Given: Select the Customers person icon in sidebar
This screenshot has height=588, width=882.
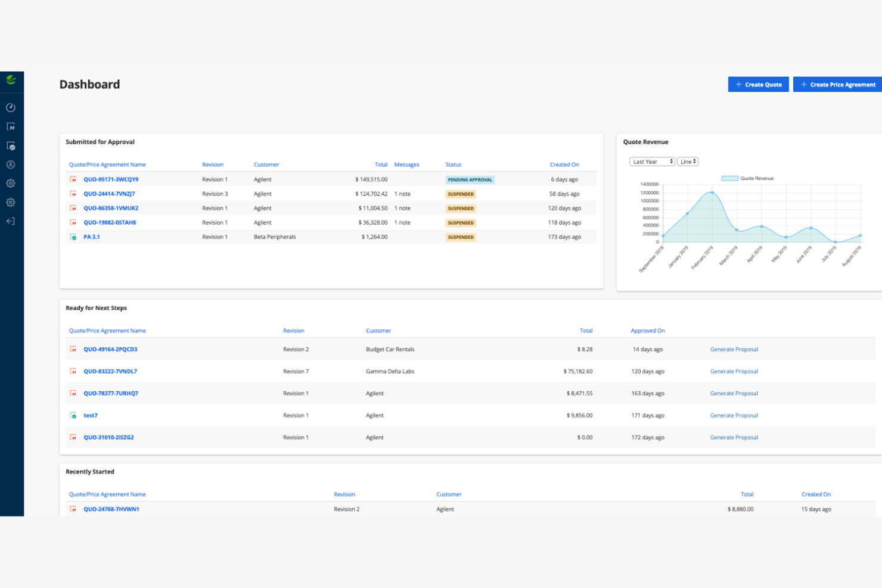Looking at the screenshot, I should click(11, 164).
